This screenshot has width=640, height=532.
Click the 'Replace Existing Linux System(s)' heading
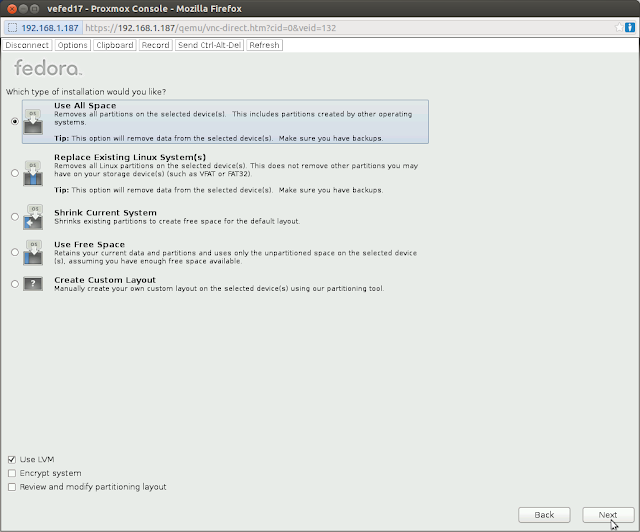pyautogui.click(x=130, y=157)
